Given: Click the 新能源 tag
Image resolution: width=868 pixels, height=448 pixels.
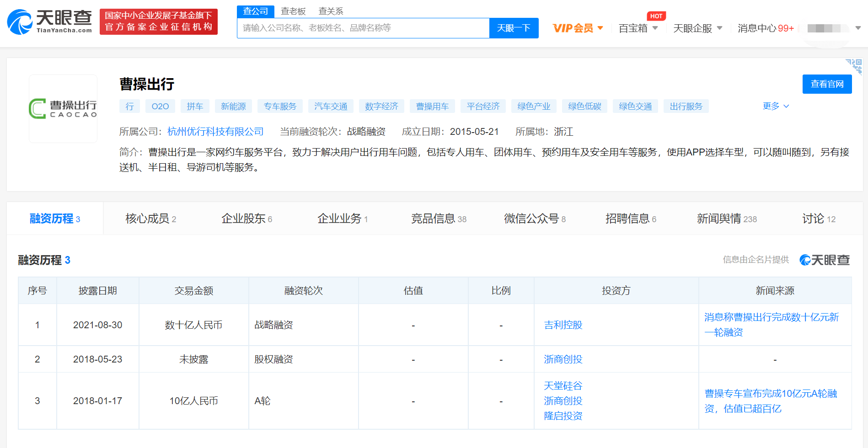Looking at the screenshot, I should [x=233, y=106].
